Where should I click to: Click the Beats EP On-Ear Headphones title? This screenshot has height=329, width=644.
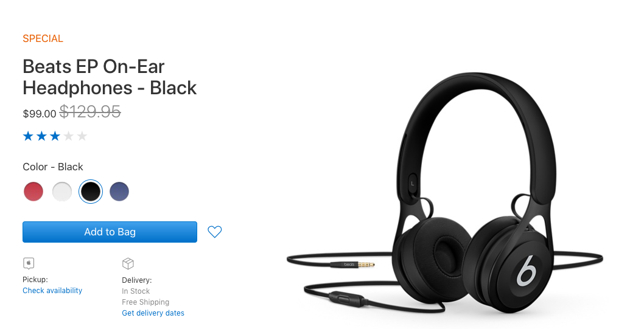coord(110,77)
